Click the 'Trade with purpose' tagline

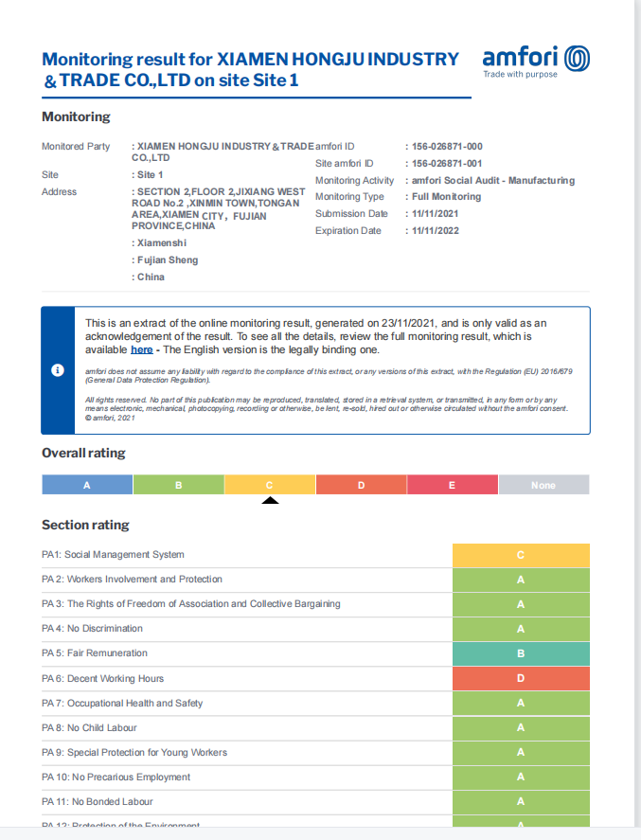coord(521,75)
